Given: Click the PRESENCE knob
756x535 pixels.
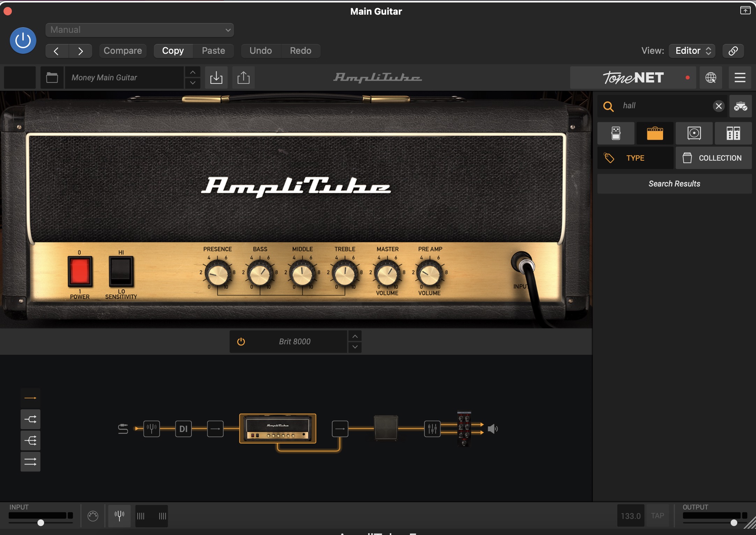Looking at the screenshot, I should (x=218, y=274).
